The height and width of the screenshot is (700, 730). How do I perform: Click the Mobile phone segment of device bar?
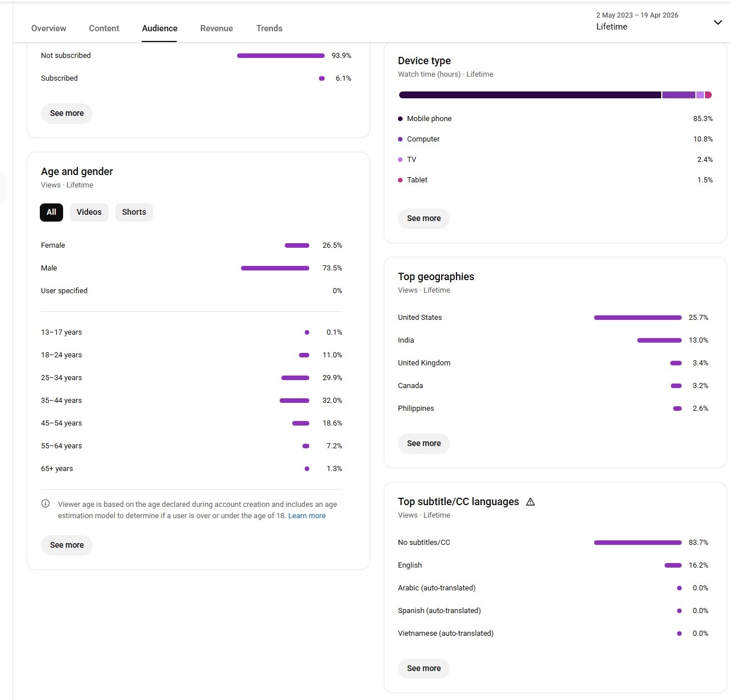[530, 95]
